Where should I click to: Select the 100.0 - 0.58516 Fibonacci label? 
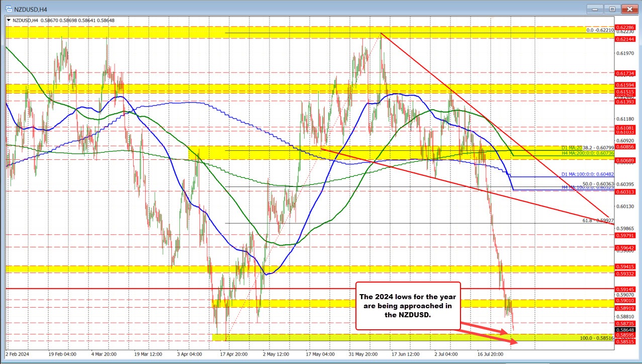coord(596,338)
